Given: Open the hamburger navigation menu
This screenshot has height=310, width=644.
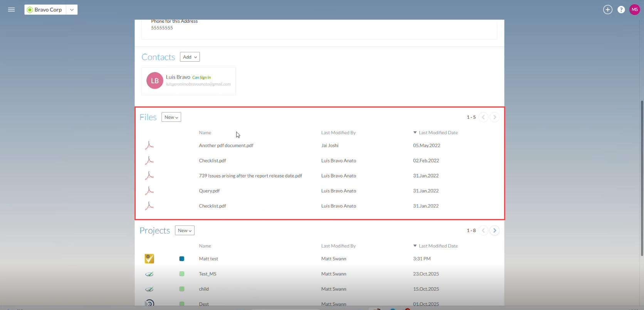Looking at the screenshot, I should [x=12, y=10].
